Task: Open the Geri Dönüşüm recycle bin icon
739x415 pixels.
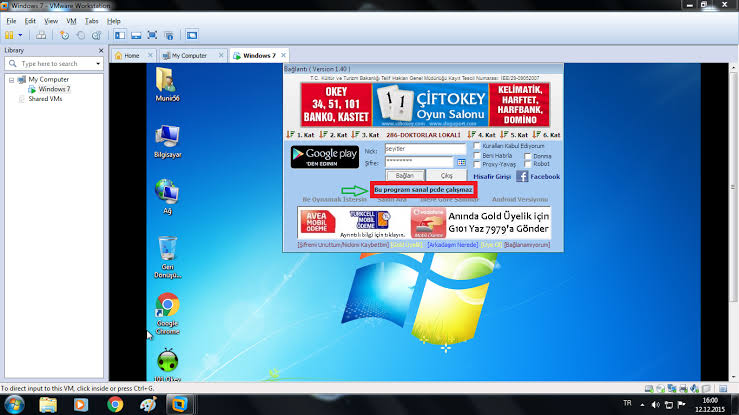Action: point(167,257)
